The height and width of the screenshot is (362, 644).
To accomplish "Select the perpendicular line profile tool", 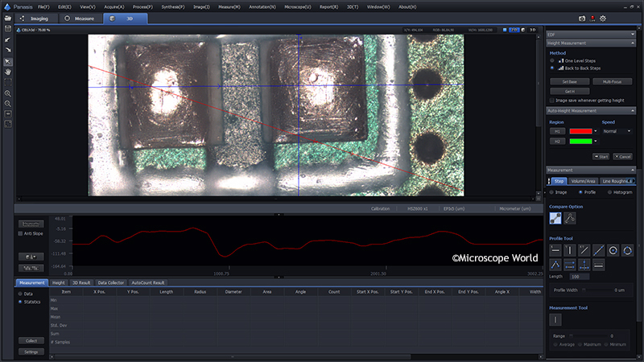I will pos(584,265).
